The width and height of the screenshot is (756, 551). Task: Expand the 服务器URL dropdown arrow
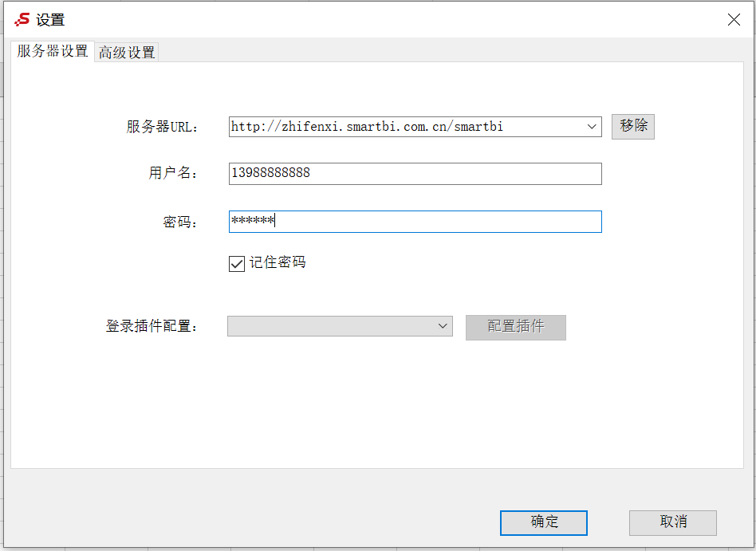tap(592, 127)
